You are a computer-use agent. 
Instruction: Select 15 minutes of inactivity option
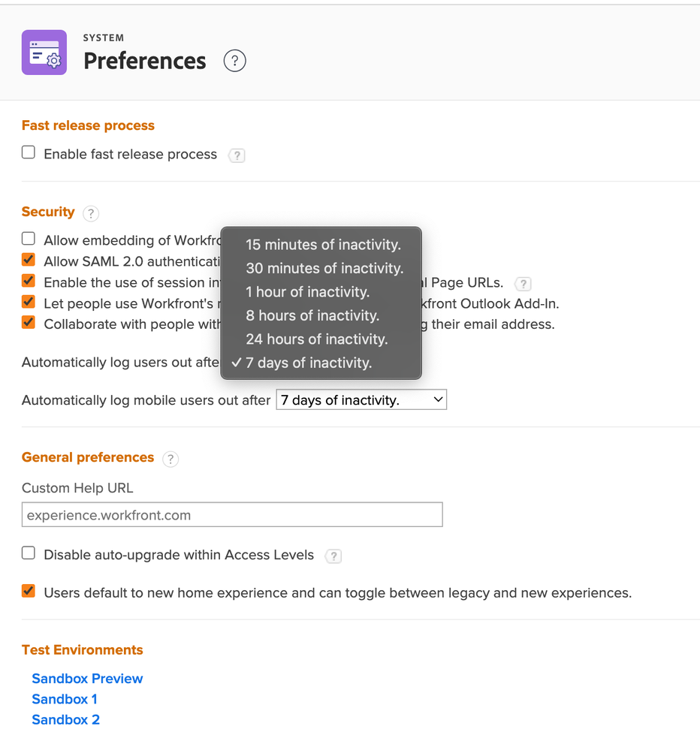323,245
